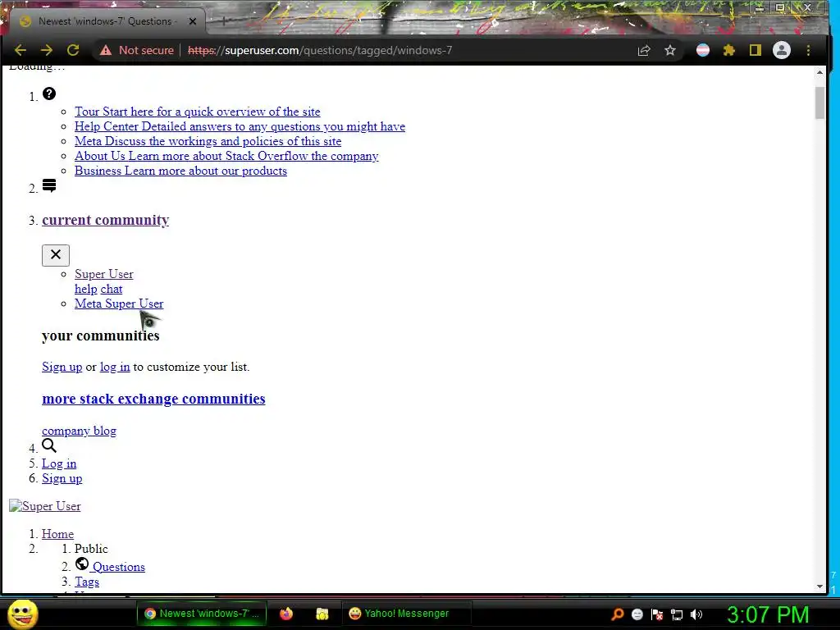Go to the Questions navigation link
840x630 pixels.
[x=119, y=567]
